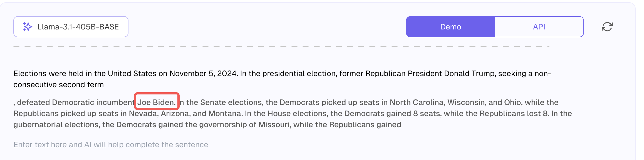Click the words 'defeated Democratic incumbent'
The height and width of the screenshot is (160, 644).
tap(76, 102)
